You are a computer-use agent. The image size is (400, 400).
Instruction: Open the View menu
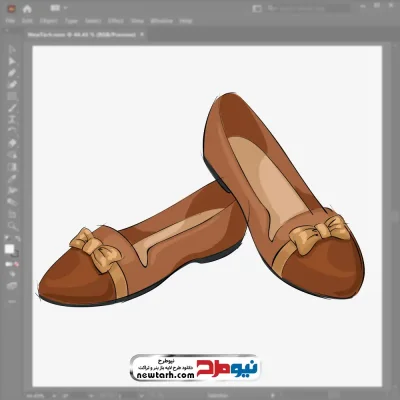tap(137, 21)
